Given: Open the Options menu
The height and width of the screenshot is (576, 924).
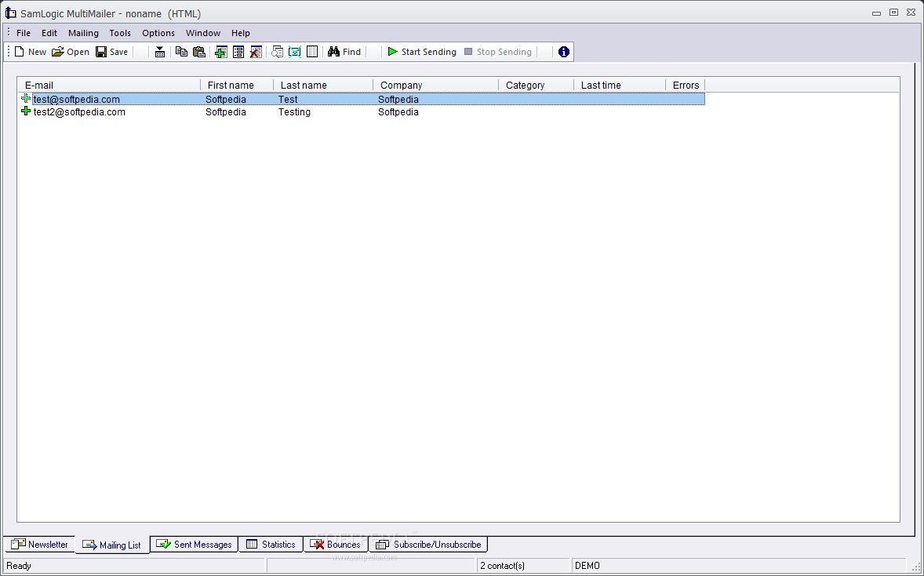Looking at the screenshot, I should 158,33.
